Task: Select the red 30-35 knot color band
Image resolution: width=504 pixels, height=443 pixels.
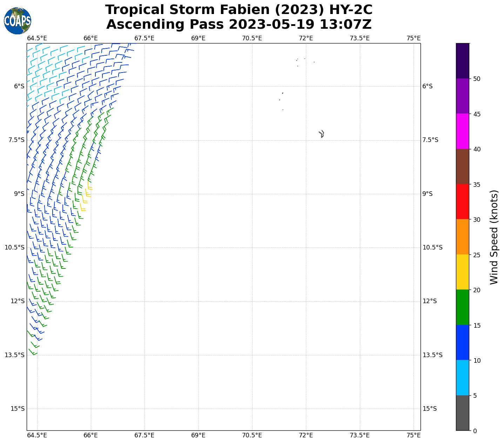Action: pyautogui.click(x=462, y=202)
